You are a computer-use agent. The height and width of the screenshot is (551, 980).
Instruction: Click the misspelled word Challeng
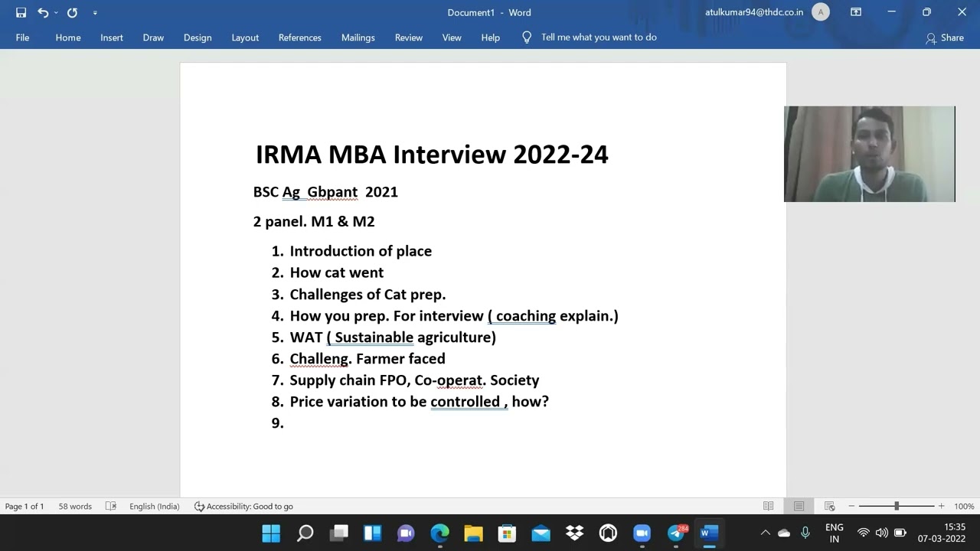[319, 358]
